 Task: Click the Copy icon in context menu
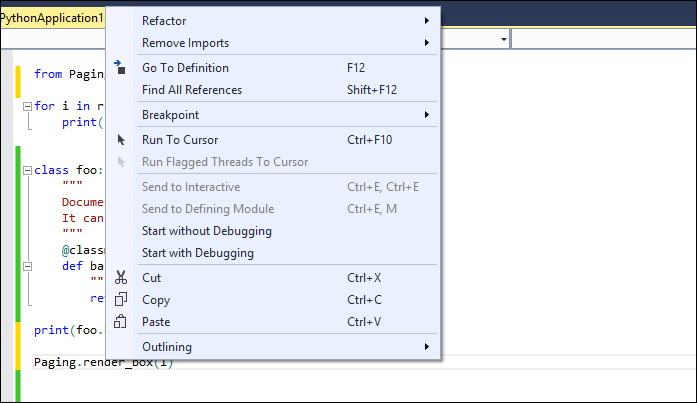click(x=121, y=300)
